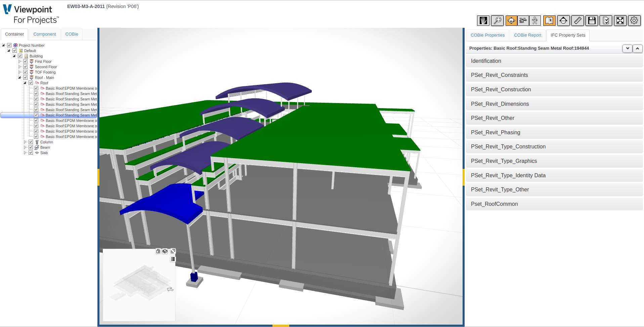Switch to helicopter navigation mode
Screen dimensions: 644x327
click(523, 20)
